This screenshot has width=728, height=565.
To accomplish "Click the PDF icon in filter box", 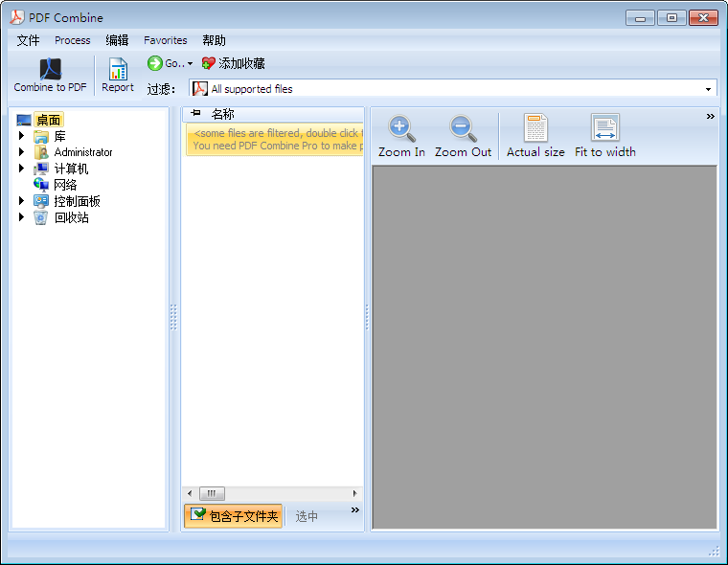I will tap(199, 88).
